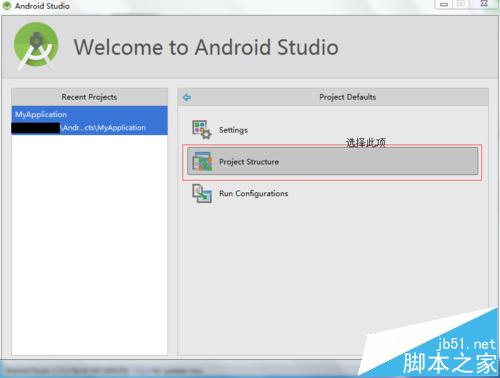Screen dimensions: 500x378
Task: Close the Android Studio window
Action: pos(484,4)
